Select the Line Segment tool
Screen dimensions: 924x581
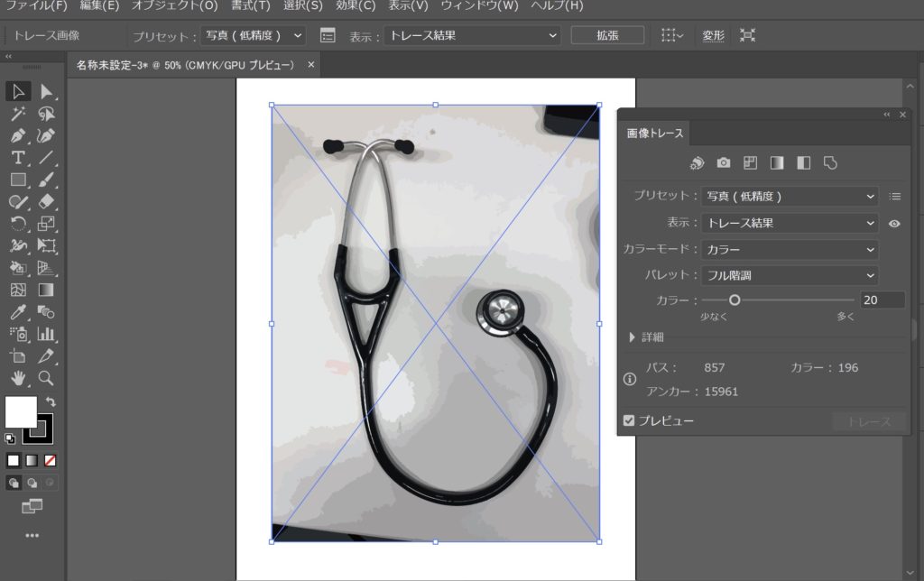coord(46,157)
